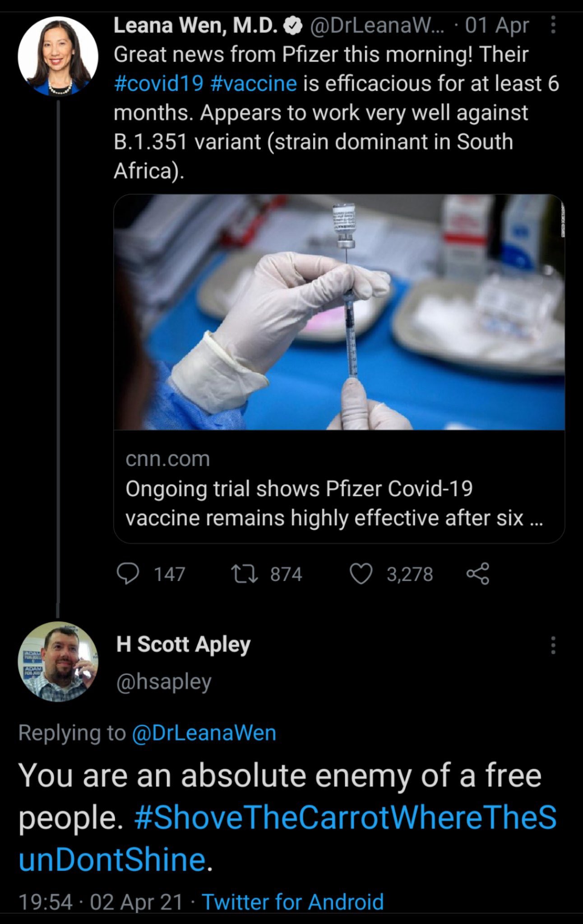Open Leana Wen's profile picture

point(58,56)
